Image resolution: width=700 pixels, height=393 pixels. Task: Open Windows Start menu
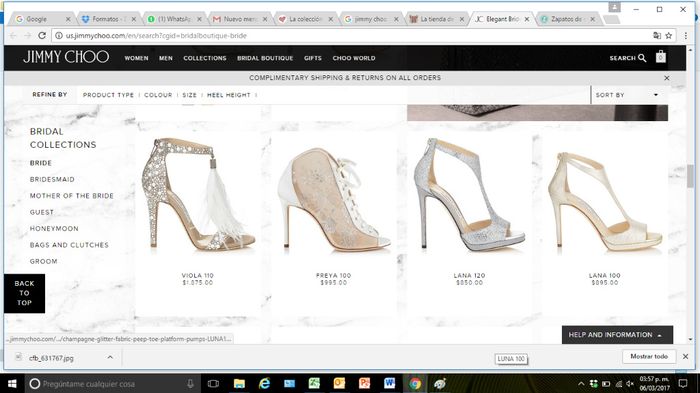click(12, 384)
